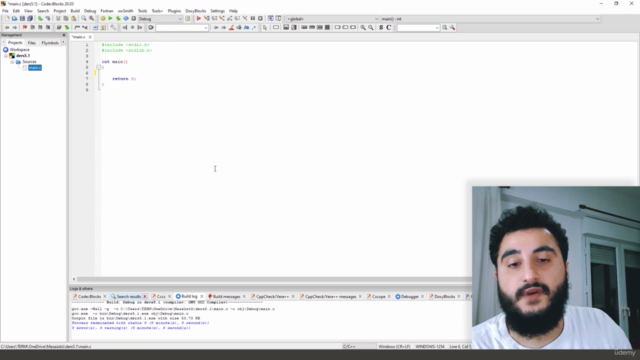Viewport: 640px width, 360px height.
Task: Open the main() : int function dropdown
Action: [x=490, y=19]
